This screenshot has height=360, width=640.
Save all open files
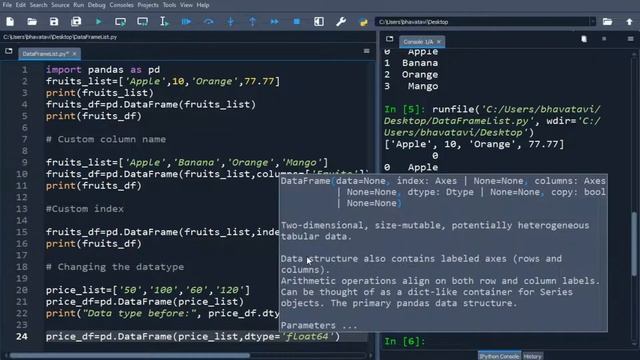coord(76,22)
